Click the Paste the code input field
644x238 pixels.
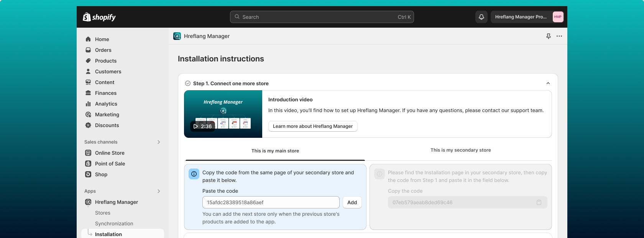tap(271, 202)
